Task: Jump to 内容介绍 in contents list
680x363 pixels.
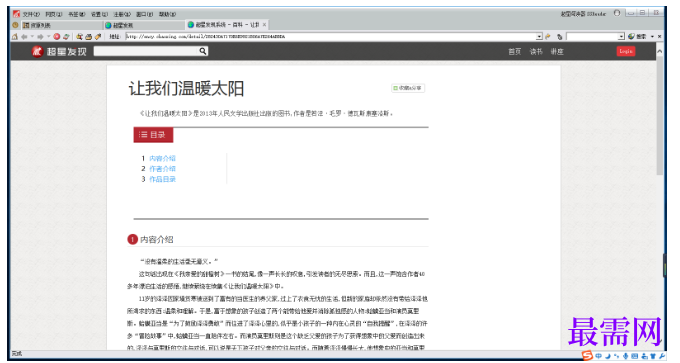Action: coord(162,159)
